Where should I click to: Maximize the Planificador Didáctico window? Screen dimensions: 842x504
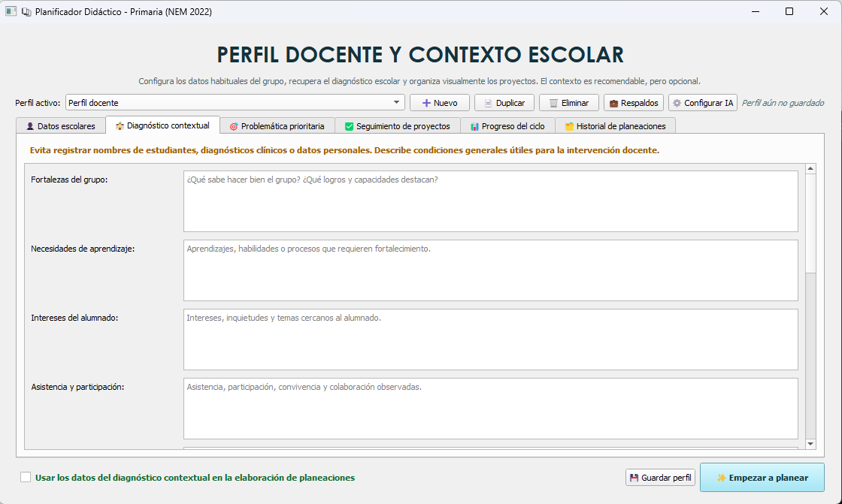pyautogui.click(x=789, y=11)
